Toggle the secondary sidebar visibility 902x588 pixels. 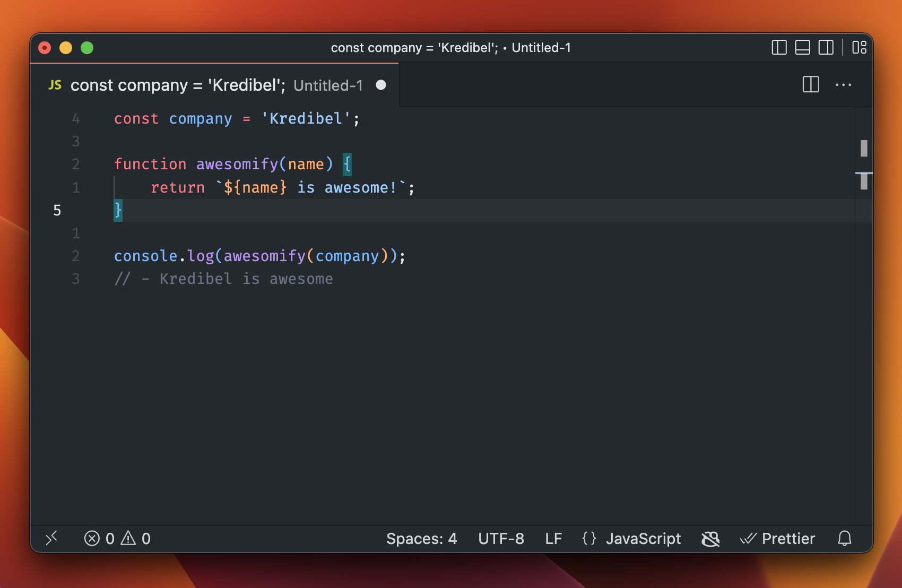[826, 47]
